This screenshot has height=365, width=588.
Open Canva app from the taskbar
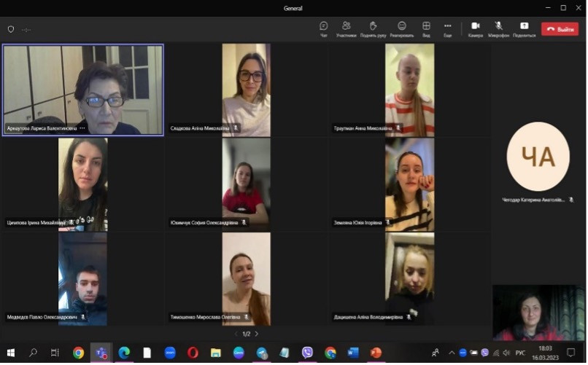click(239, 353)
